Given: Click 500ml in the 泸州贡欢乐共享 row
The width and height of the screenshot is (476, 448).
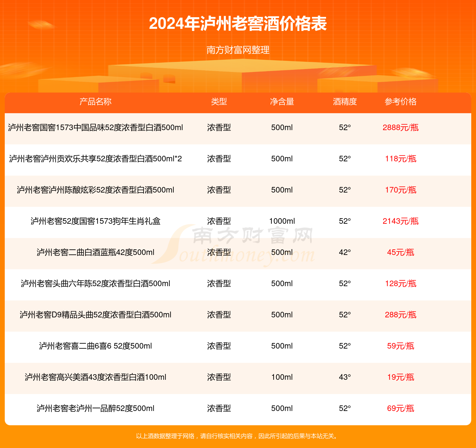Looking at the screenshot, I should [282, 159].
